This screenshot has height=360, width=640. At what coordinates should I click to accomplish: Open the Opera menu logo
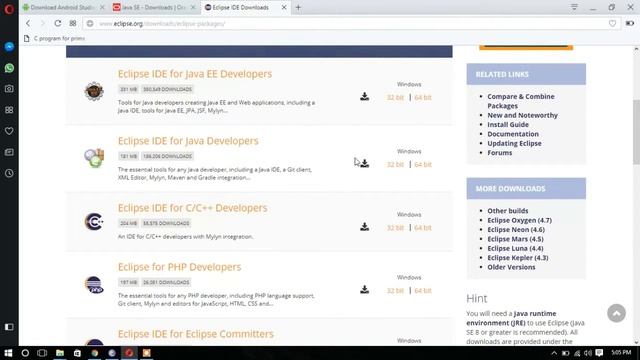[x=9, y=8]
